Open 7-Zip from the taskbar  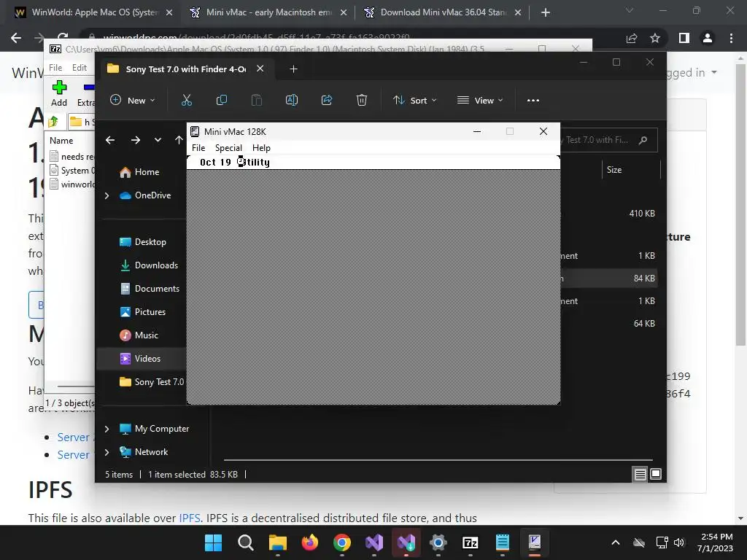pyautogui.click(x=471, y=542)
